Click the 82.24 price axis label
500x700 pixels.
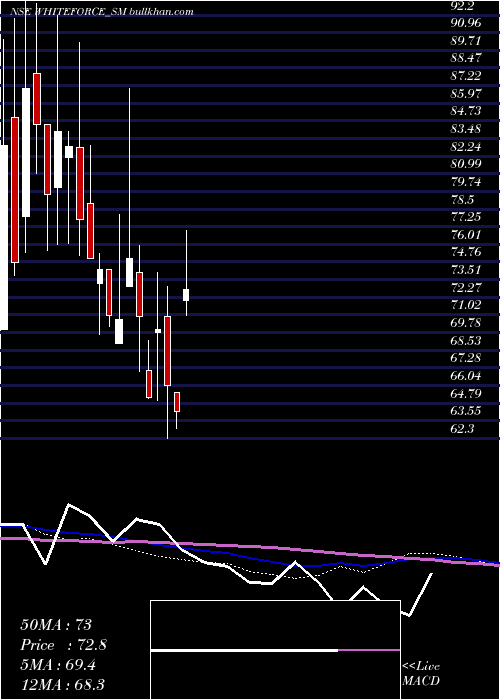(466, 146)
